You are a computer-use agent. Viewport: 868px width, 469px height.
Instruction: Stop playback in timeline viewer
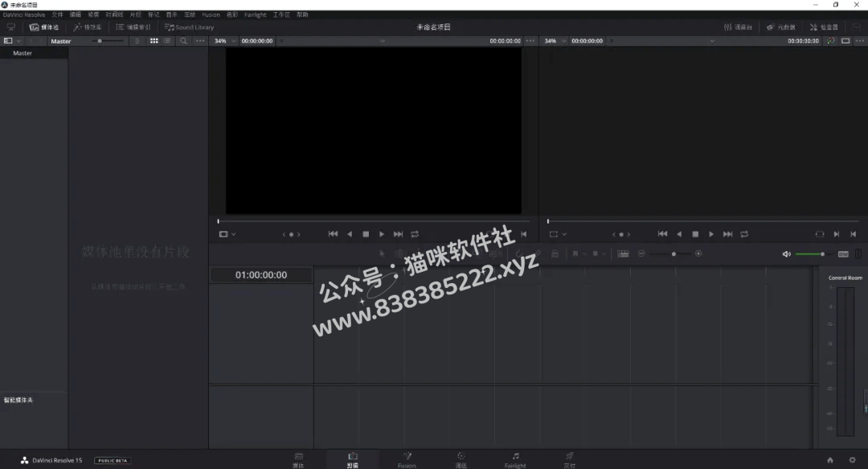pyautogui.click(x=695, y=234)
